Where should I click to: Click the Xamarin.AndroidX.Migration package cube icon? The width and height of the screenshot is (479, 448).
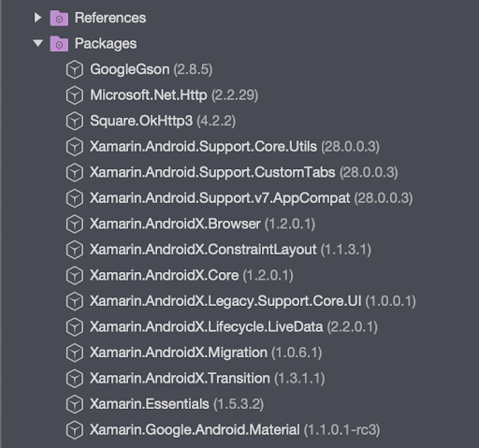(x=75, y=353)
